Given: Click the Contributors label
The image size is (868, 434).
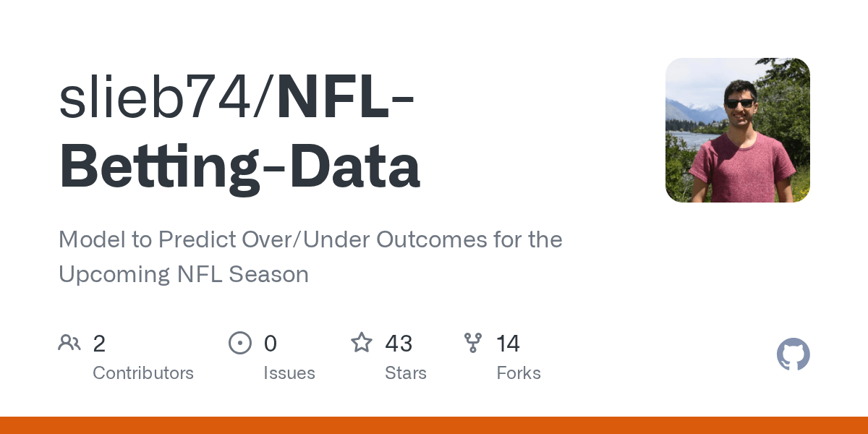Looking at the screenshot, I should point(143,373).
